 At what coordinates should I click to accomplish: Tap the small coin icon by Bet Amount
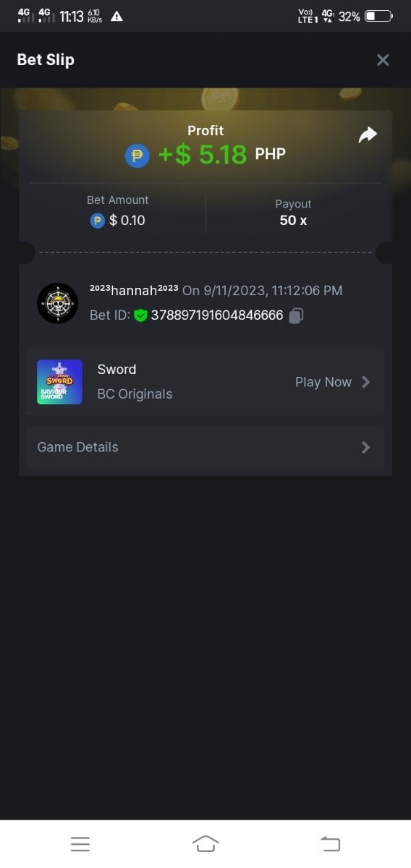98,221
